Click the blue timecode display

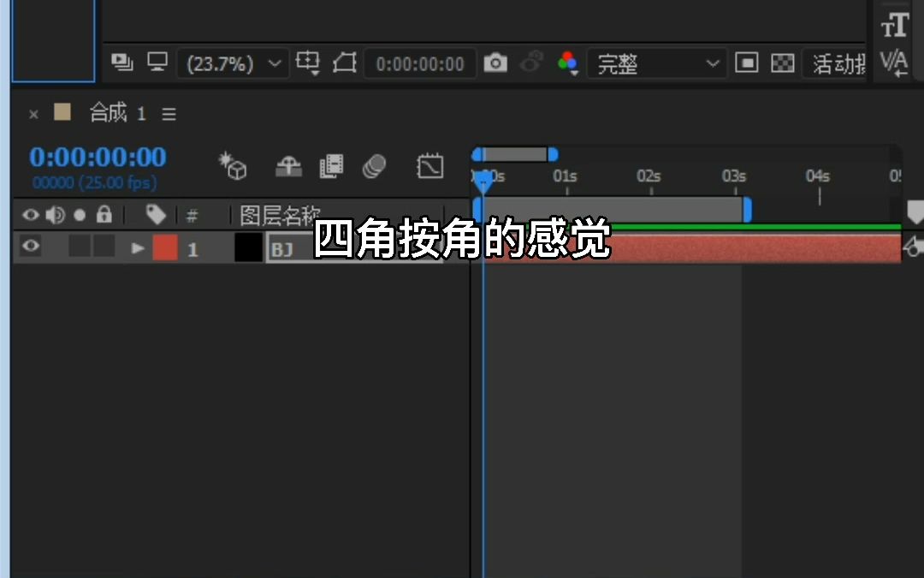click(97, 156)
